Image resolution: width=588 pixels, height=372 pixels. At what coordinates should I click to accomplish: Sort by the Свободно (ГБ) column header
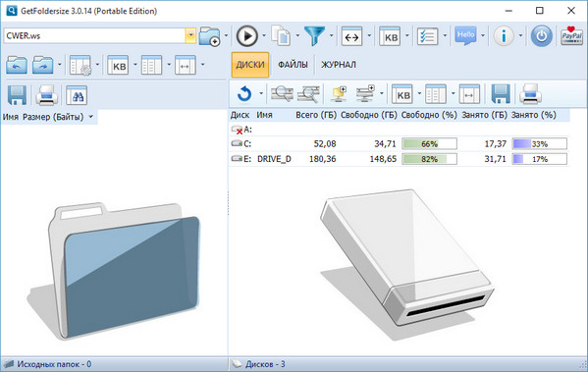(369, 115)
